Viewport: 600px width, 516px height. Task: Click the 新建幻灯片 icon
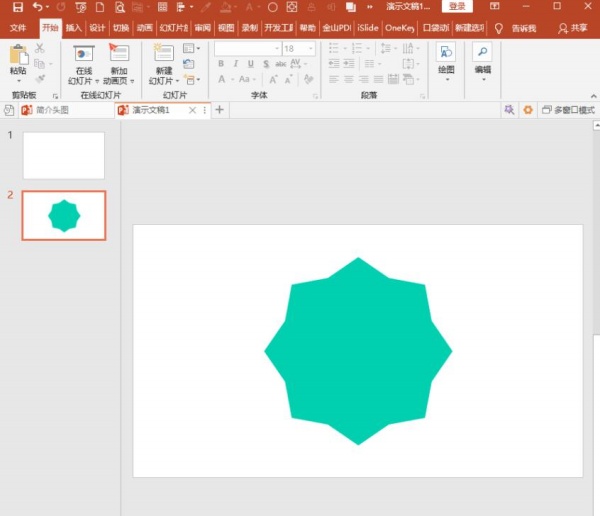coord(162,55)
